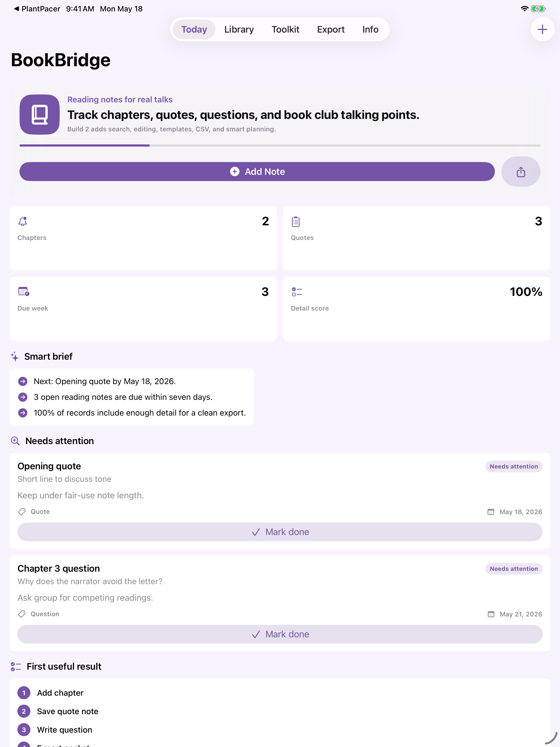This screenshot has height=747, width=560.
Task: Tap the BookBridge book app icon
Action: pyautogui.click(x=40, y=115)
